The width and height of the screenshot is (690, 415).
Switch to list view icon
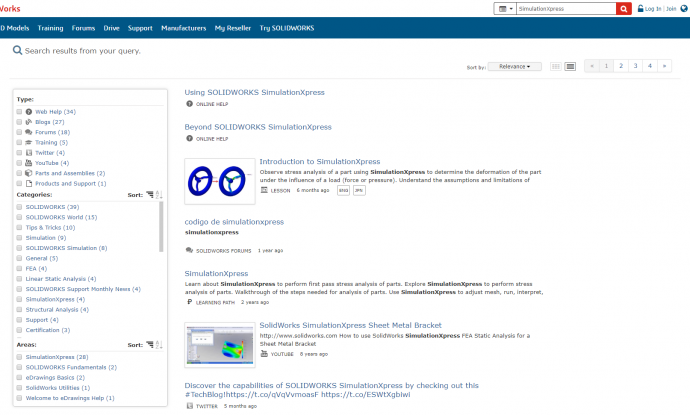pos(570,66)
